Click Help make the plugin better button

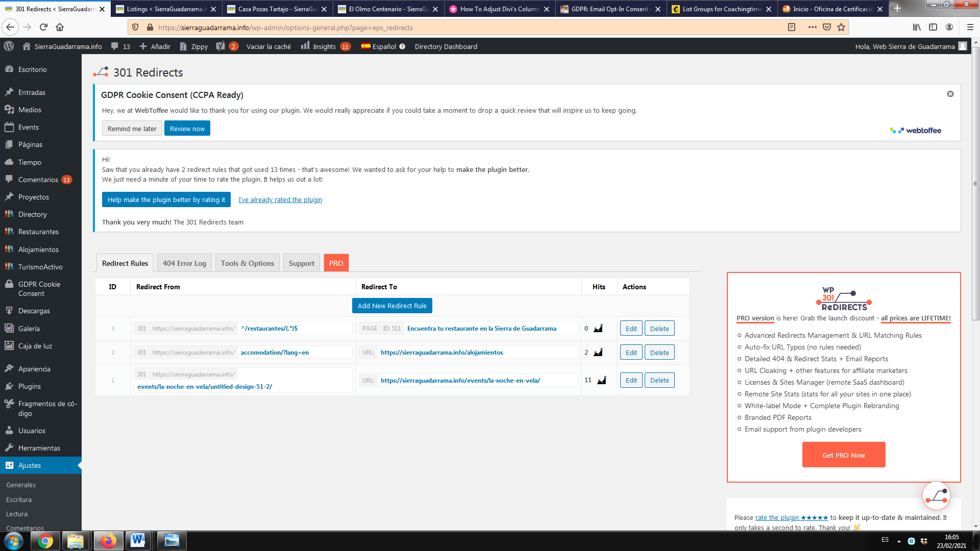(x=166, y=199)
